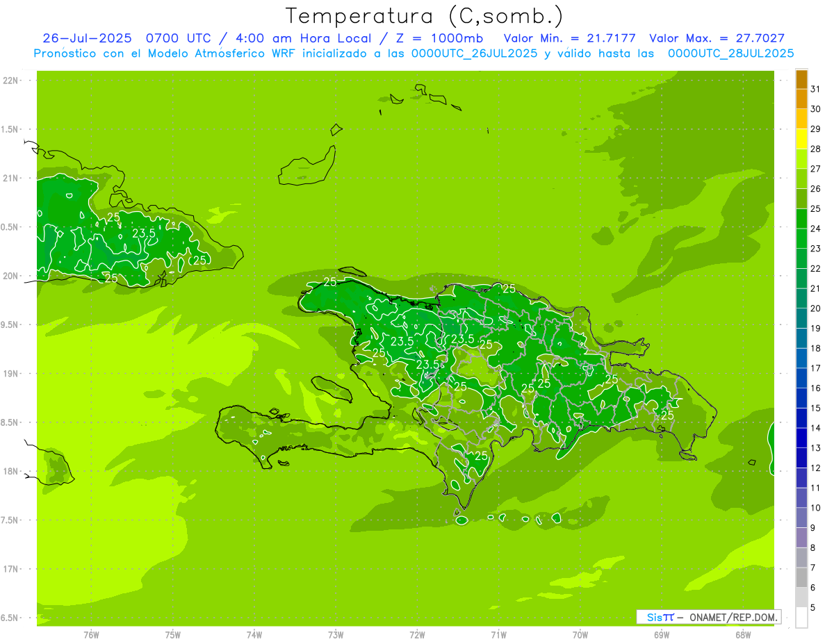Click the blue "Sis" logo text
Screen dimensions: 834x644
pyautogui.click(x=653, y=617)
